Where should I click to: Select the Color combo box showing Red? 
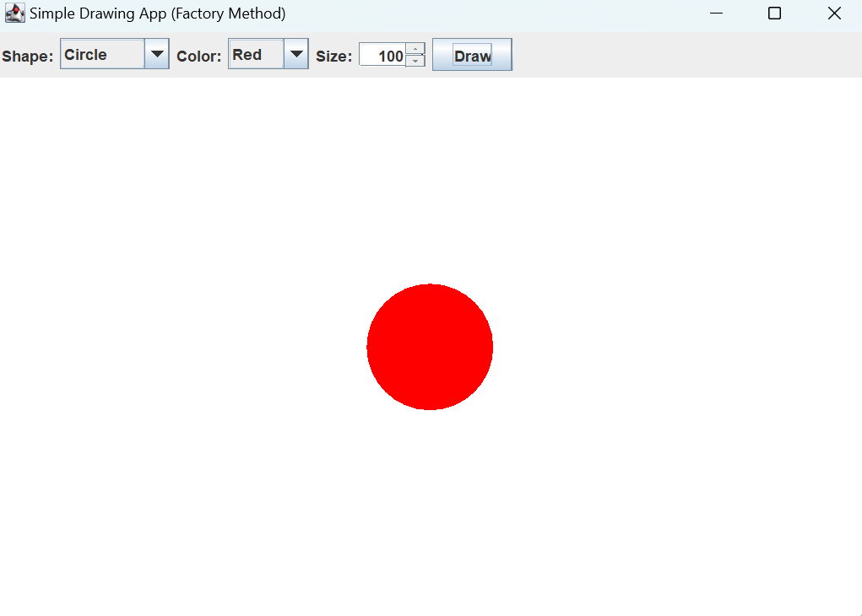pos(268,54)
